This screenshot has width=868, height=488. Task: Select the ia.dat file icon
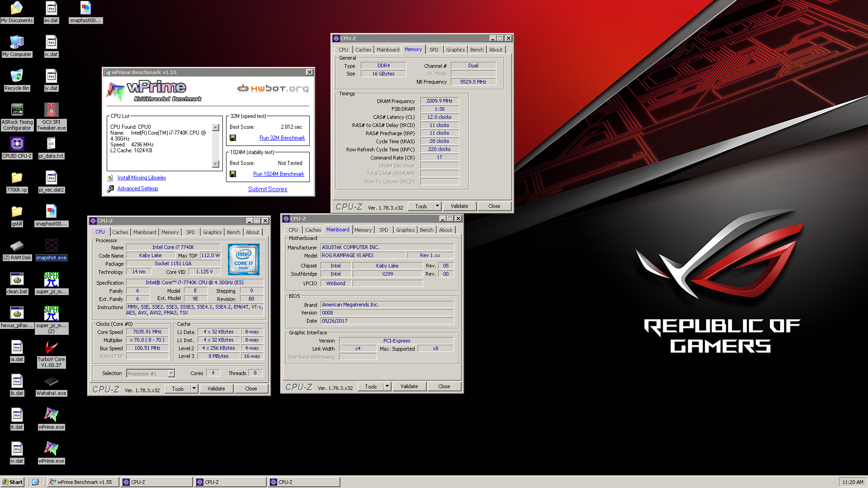point(17,351)
